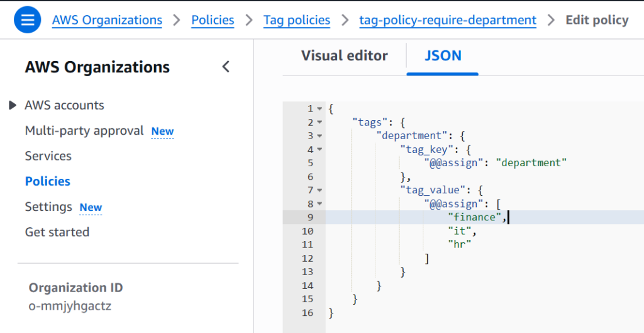
Task: Click the closing bracket on line 12
Action: click(427, 259)
